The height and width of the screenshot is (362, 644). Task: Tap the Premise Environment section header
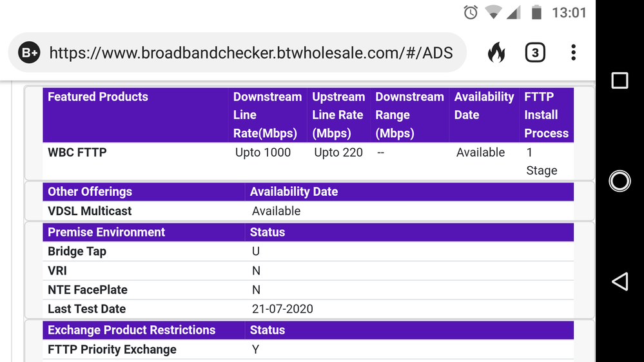(106, 233)
